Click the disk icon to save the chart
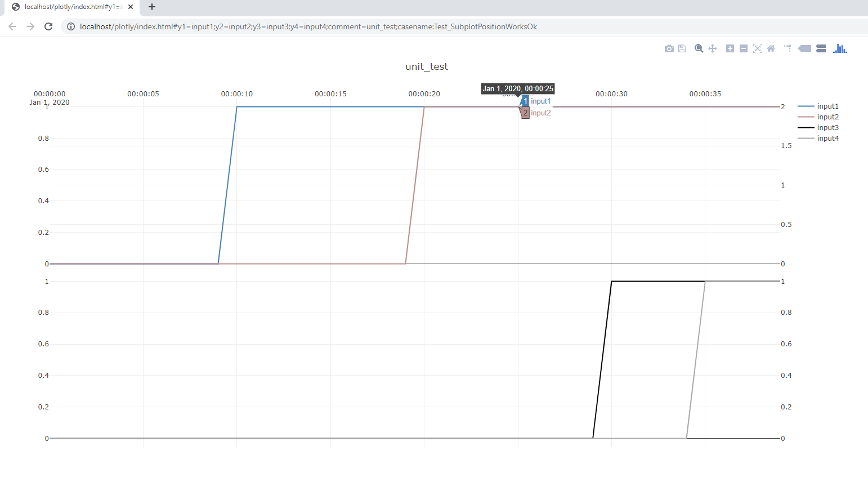The image size is (868, 477). [x=682, y=48]
